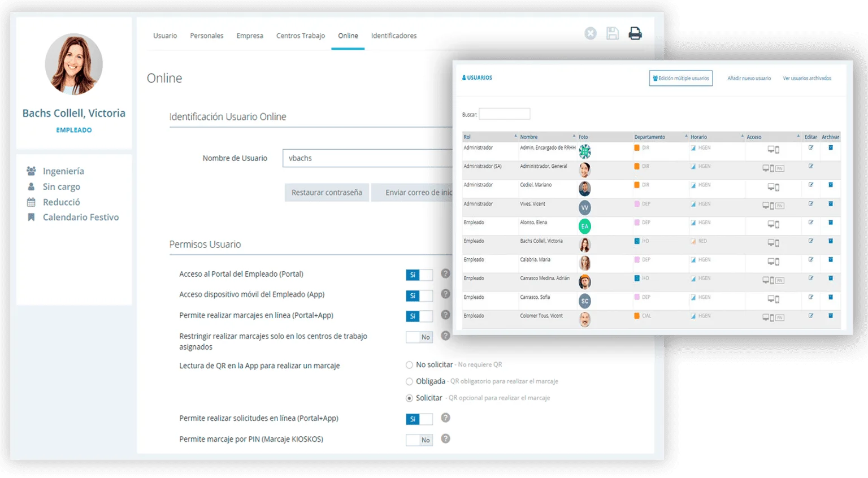Image resolution: width=868 pixels, height=478 pixels.
Task: Sort users table by Nombre column arrow
Action: pos(574,136)
